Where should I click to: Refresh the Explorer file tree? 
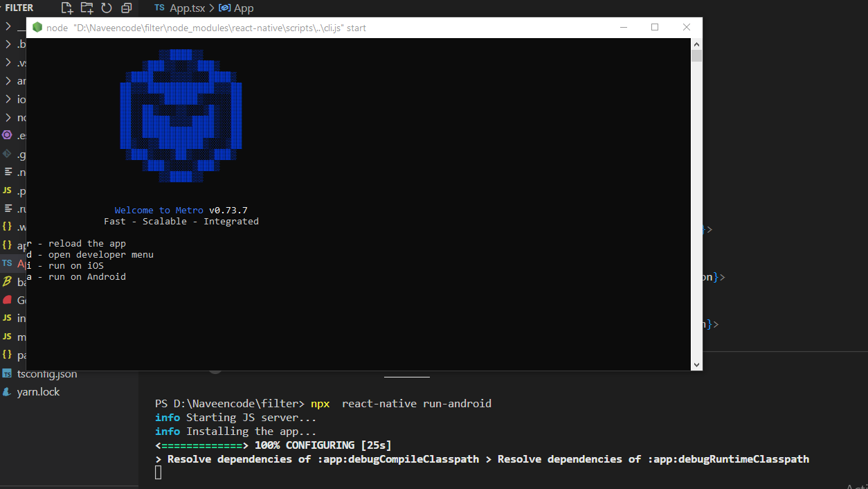[107, 8]
